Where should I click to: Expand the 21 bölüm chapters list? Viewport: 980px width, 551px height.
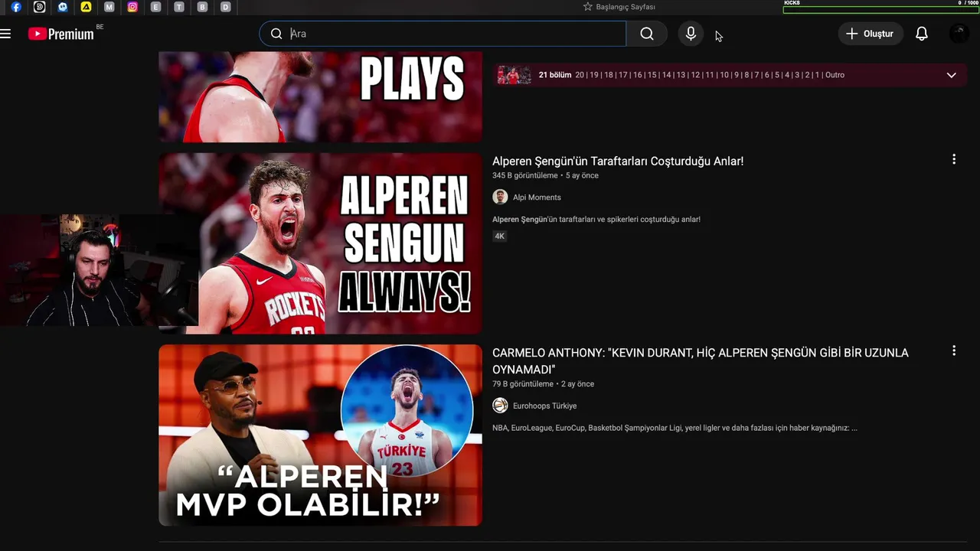click(x=952, y=75)
